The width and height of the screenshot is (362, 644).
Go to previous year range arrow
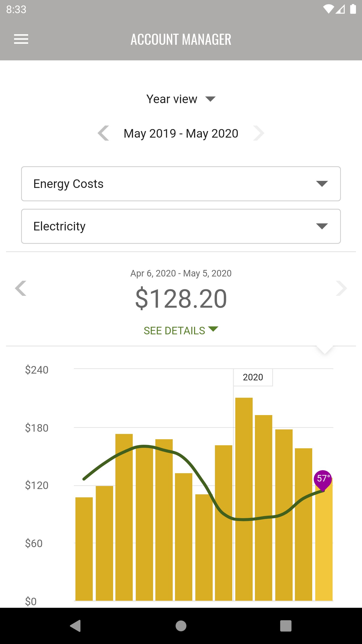[104, 133]
